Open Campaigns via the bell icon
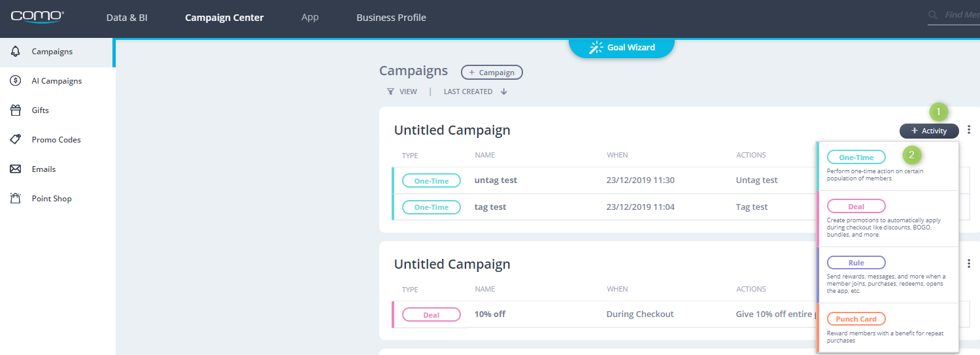This screenshot has width=980, height=355. click(x=16, y=51)
